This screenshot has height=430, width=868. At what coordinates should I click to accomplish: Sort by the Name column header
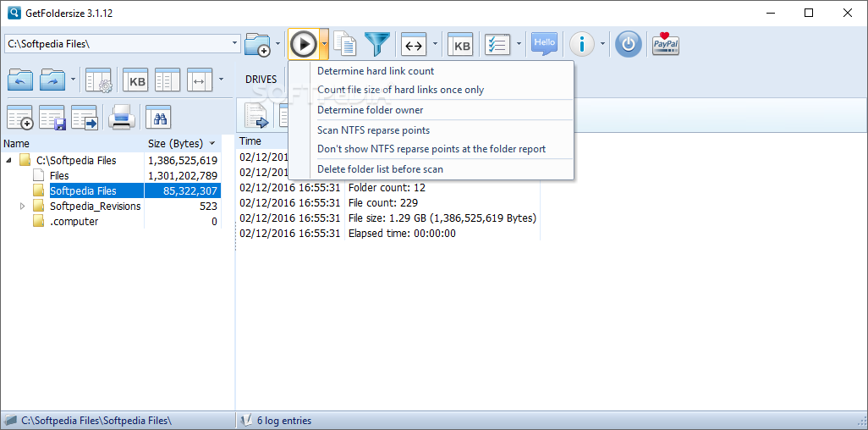(73, 144)
